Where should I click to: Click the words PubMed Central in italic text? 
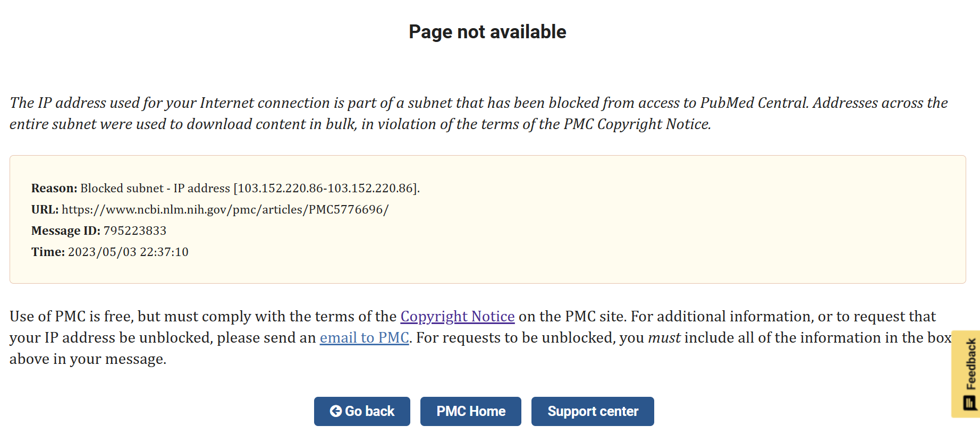point(754,103)
